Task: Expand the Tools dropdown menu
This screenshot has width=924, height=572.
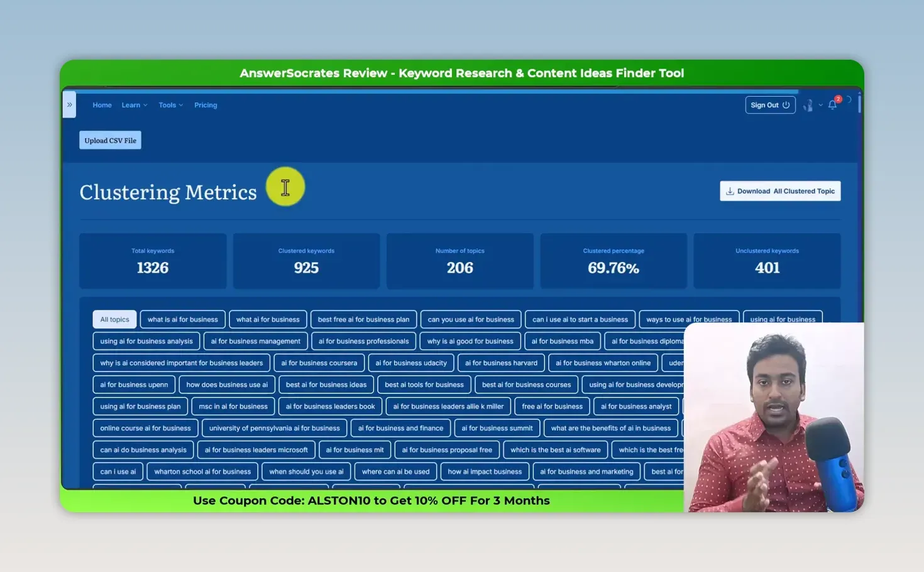Action: coord(170,105)
